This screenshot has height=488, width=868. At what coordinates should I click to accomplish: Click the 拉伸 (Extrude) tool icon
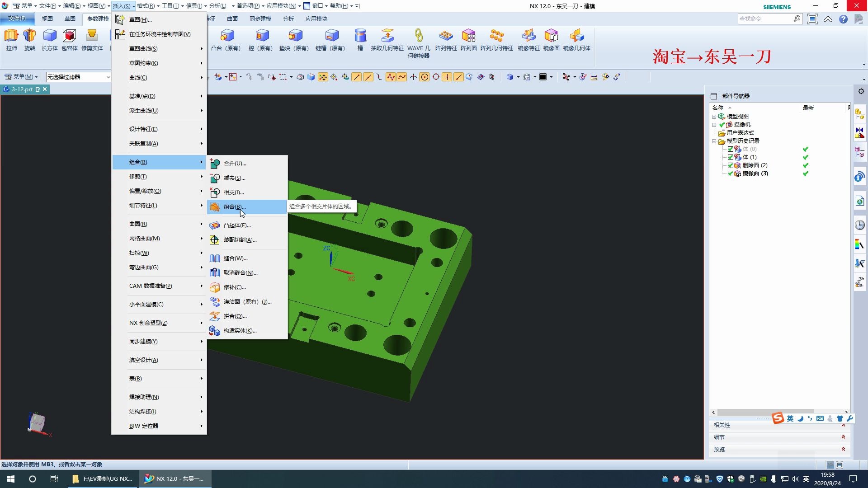(x=11, y=36)
